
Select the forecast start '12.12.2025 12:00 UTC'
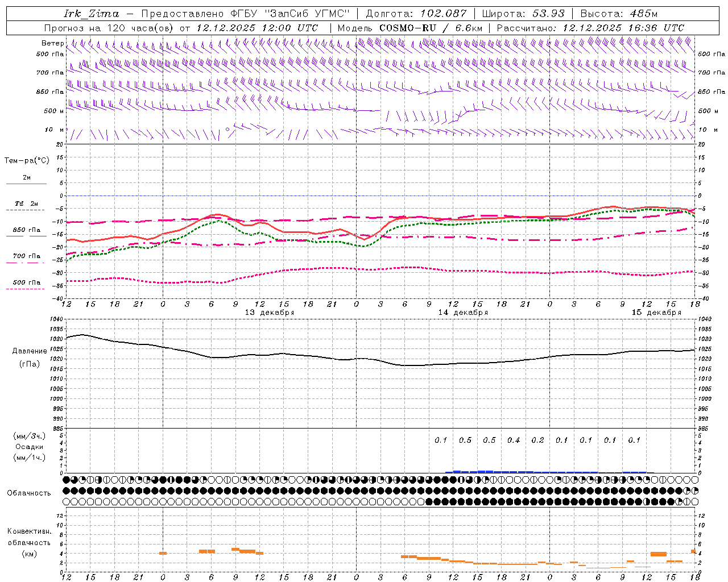point(257,28)
